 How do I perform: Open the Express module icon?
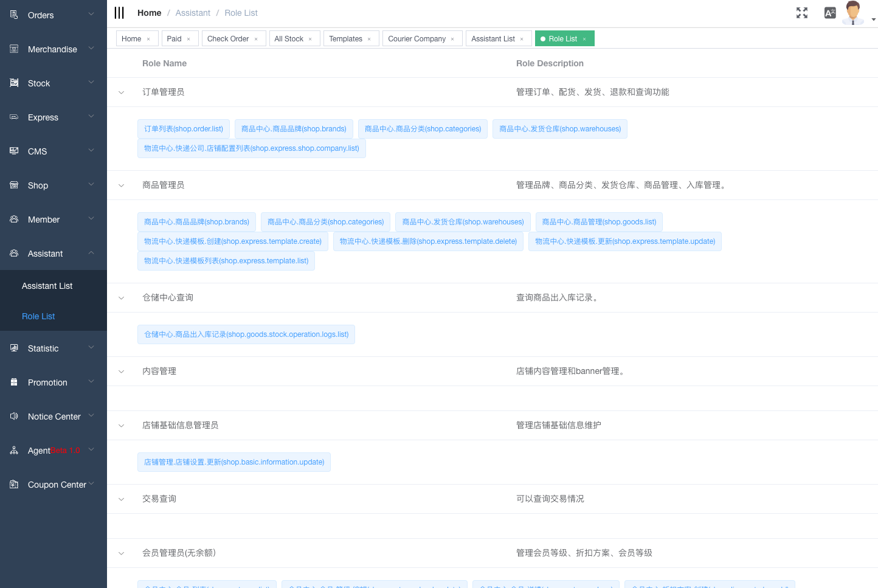click(x=13, y=117)
